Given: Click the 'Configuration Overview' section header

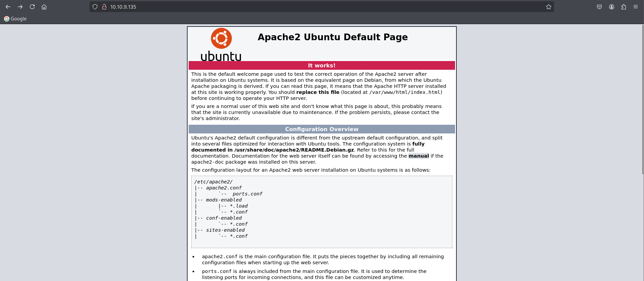Looking at the screenshot, I should tap(322, 129).
